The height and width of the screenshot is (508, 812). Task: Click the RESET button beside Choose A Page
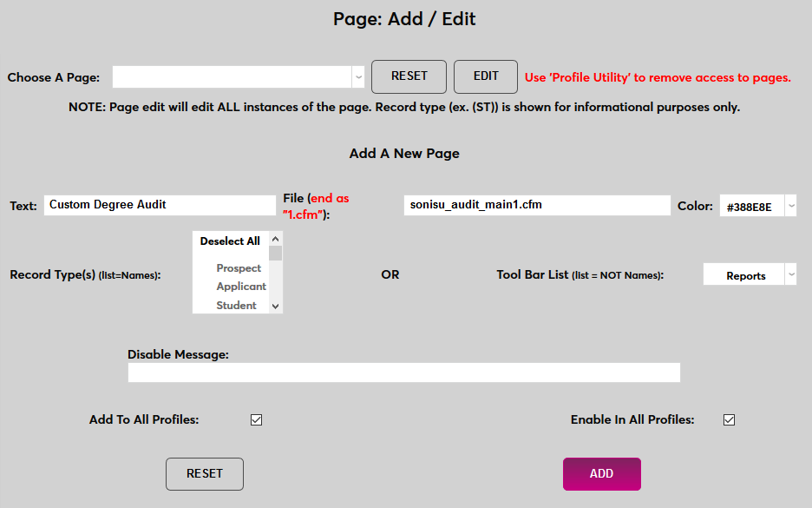click(x=409, y=76)
